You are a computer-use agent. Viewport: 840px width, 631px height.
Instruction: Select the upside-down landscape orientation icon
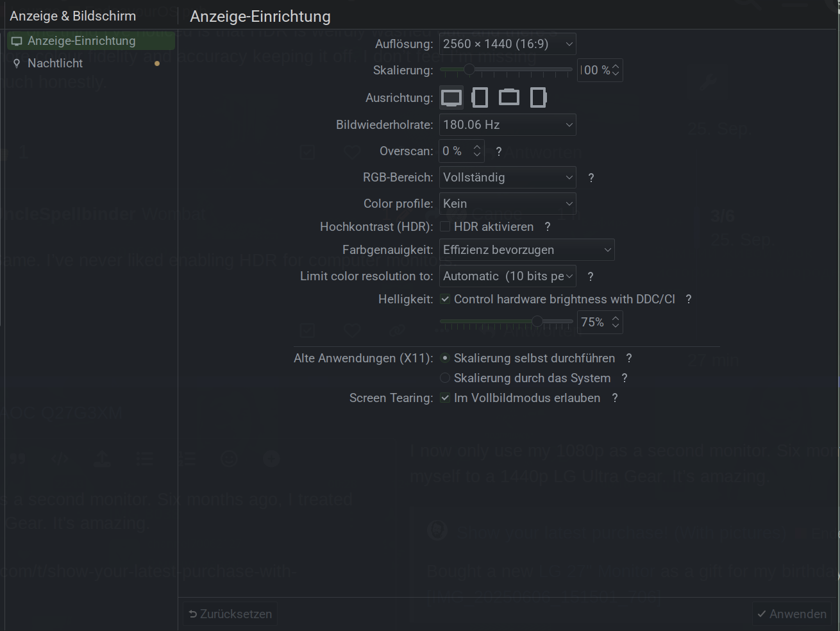coord(509,97)
